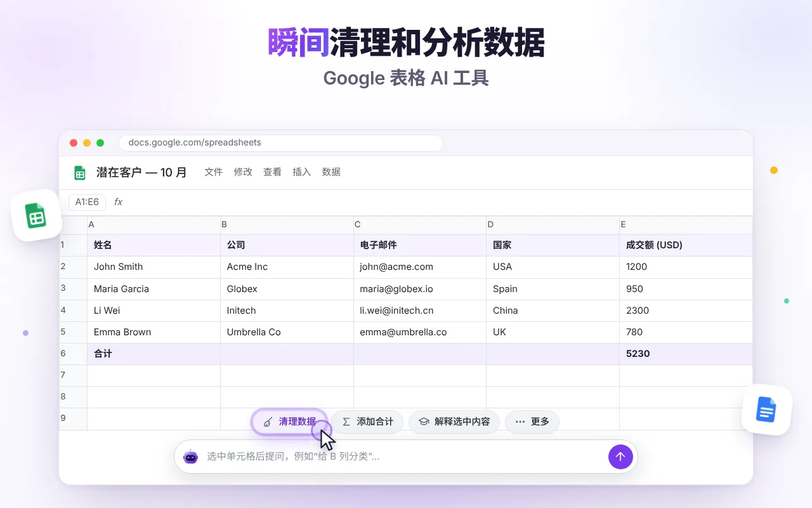
Task: Select the UK country cell
Action: [553, 332]
